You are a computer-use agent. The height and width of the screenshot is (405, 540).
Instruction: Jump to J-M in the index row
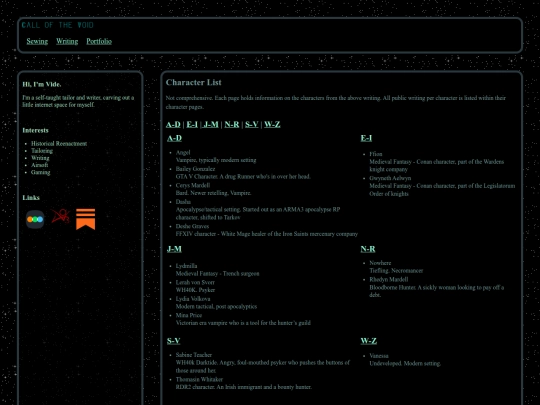[211, 124]
